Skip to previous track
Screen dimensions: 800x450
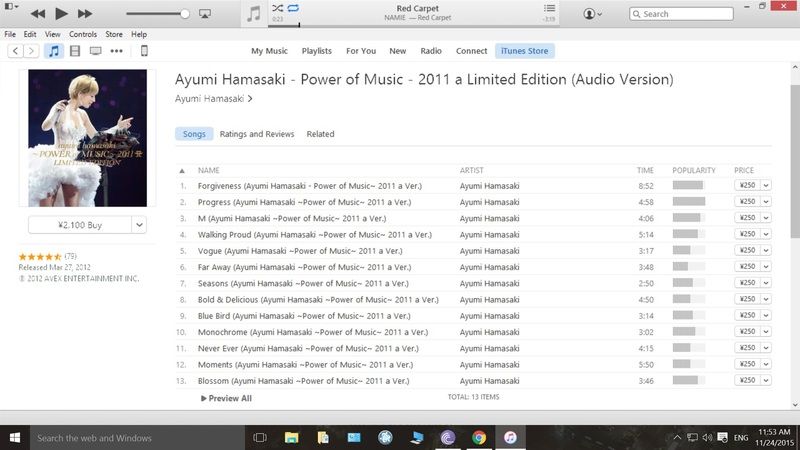[38, 14]
